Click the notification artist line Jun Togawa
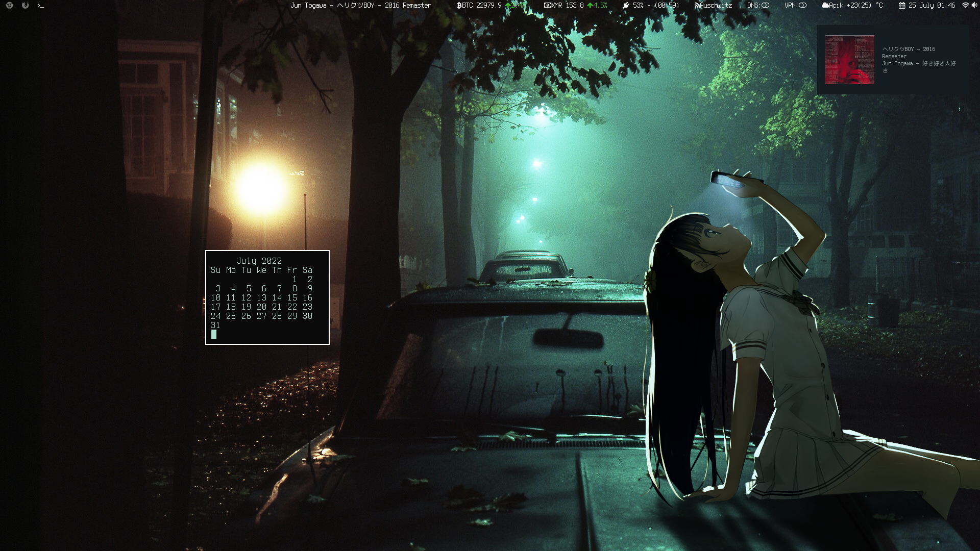The image size is (980, 551). 919,67
